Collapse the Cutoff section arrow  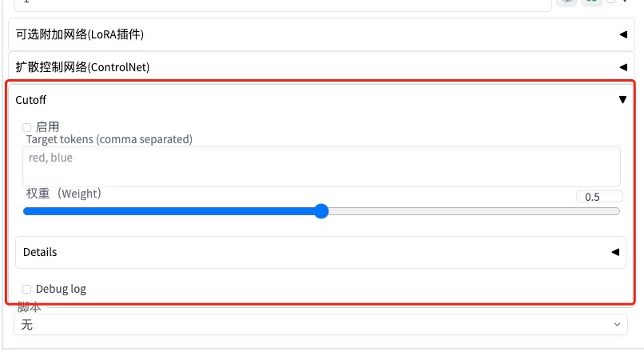click(622, 100)
